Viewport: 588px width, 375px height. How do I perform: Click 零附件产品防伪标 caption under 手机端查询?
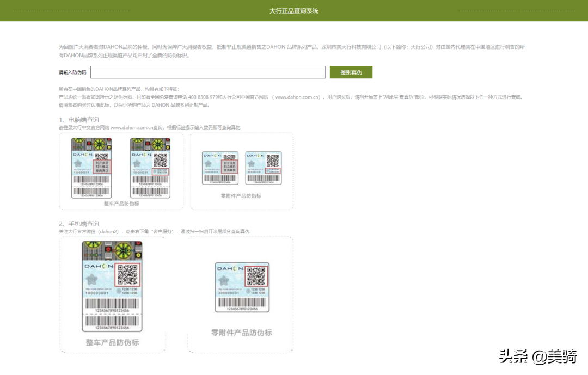(x=242, y=333)
